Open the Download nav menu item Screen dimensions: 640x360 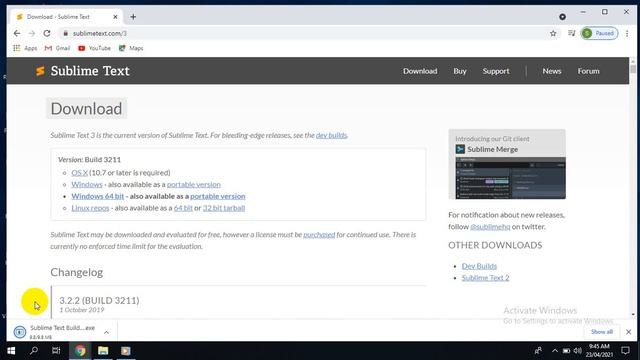click(420, 71)
